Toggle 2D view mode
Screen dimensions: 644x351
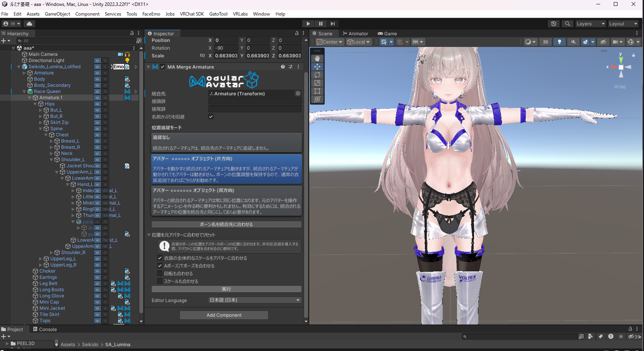(x=546, y=42)
